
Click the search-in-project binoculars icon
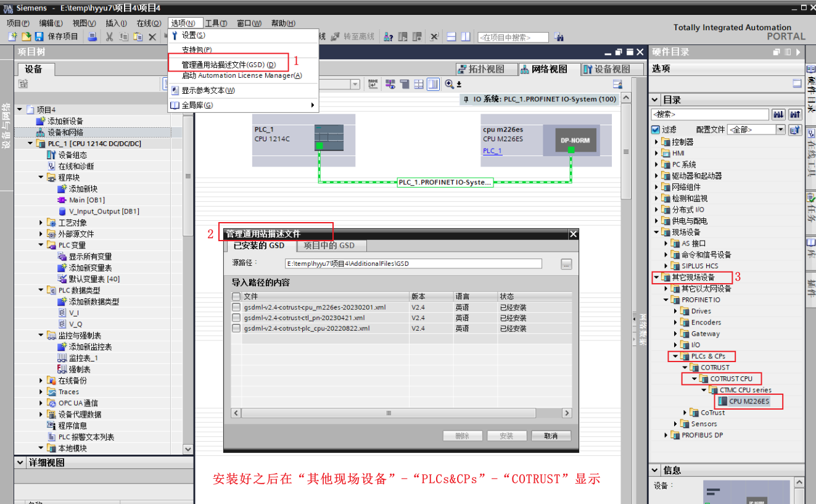(559, 37)
